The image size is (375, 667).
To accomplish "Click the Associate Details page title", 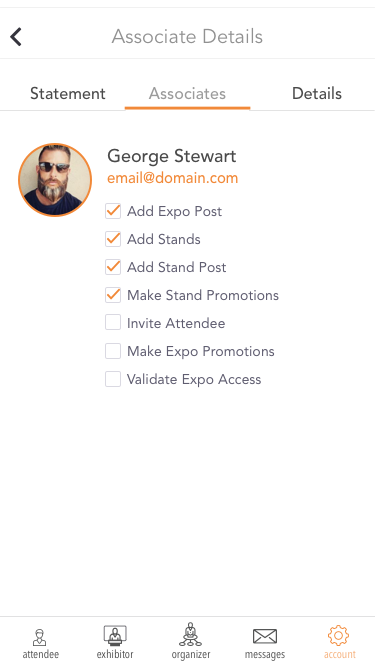I will point(187,37).
